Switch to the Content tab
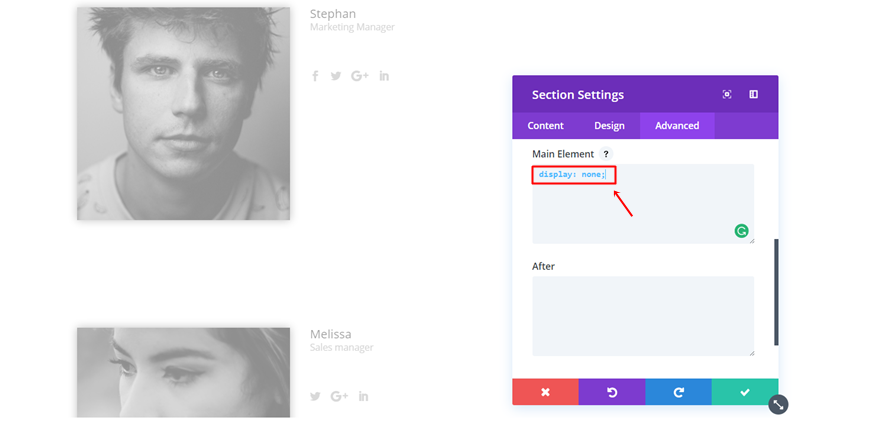 (x=546, y=125)
